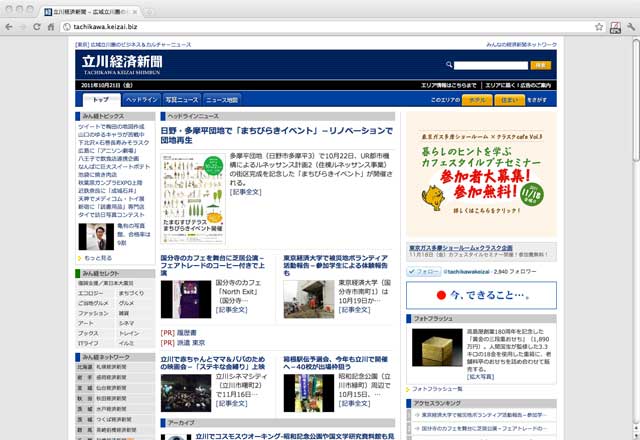Screen dimensions: 640x440
Task: Click the @tachikawakeizai Twitter handle
Action: 467,272
